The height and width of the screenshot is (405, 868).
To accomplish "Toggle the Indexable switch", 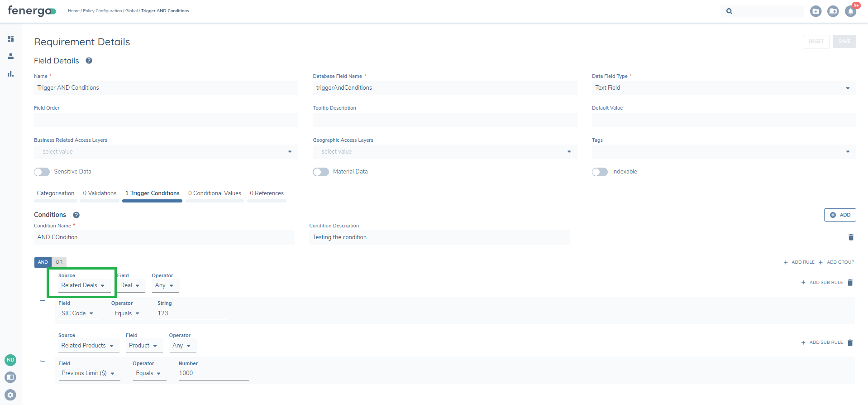I will pos(600,172).
